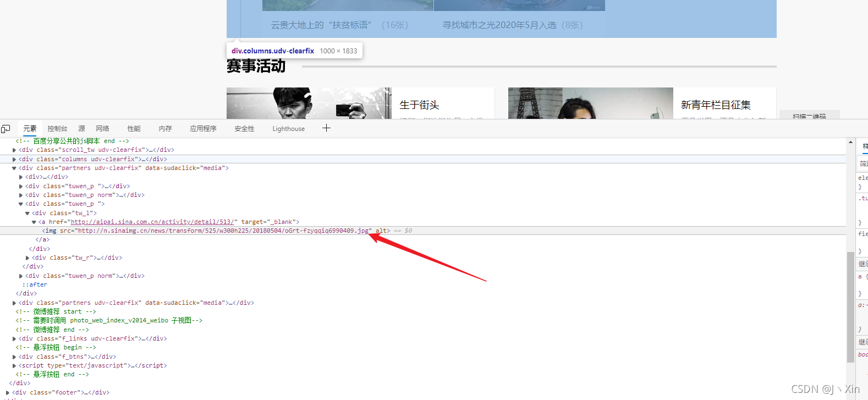Open the 寻找城市之光2020年5月入选 gallery caption
The height and width of the screenshot is (400, 868).
tap(513, 25)
